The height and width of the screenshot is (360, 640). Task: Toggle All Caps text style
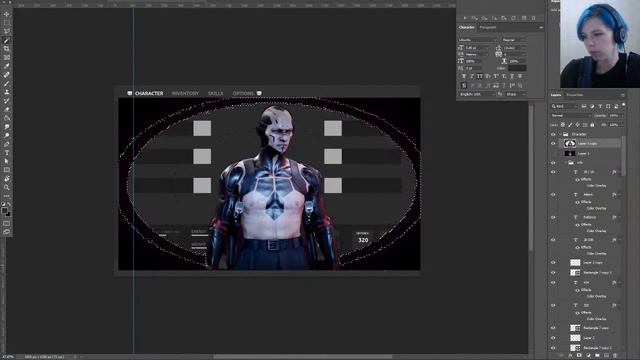pyautogui.click(x=480, y=76)
